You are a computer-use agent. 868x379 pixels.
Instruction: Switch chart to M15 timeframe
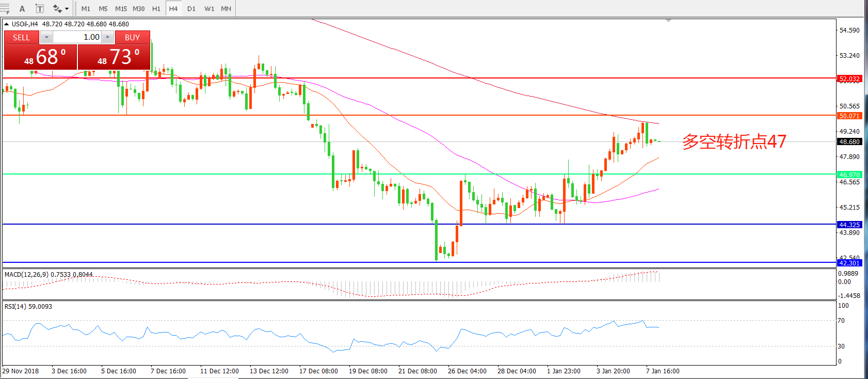[121, 9]
